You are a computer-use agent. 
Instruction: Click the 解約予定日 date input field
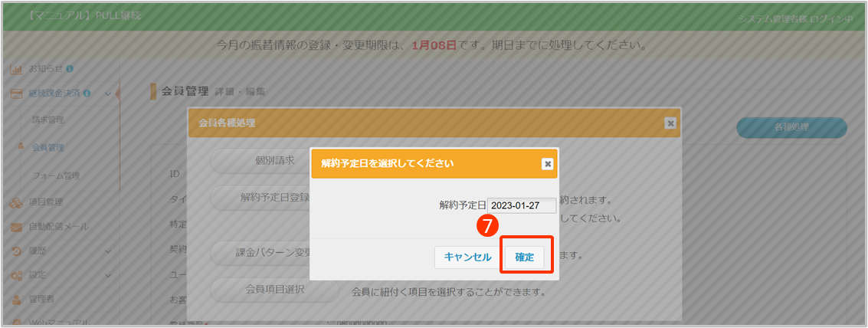click(x=522, y=205)
